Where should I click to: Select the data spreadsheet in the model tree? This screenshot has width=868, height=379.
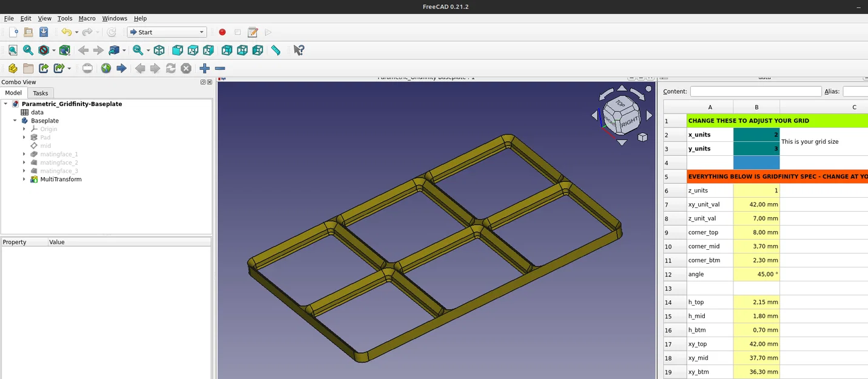(39, 112)
